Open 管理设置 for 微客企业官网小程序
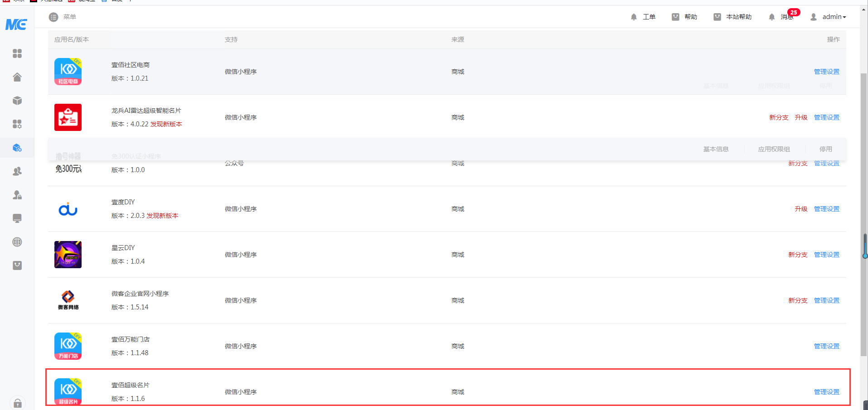Screen dimensions: 868x410 pos(827,300)
